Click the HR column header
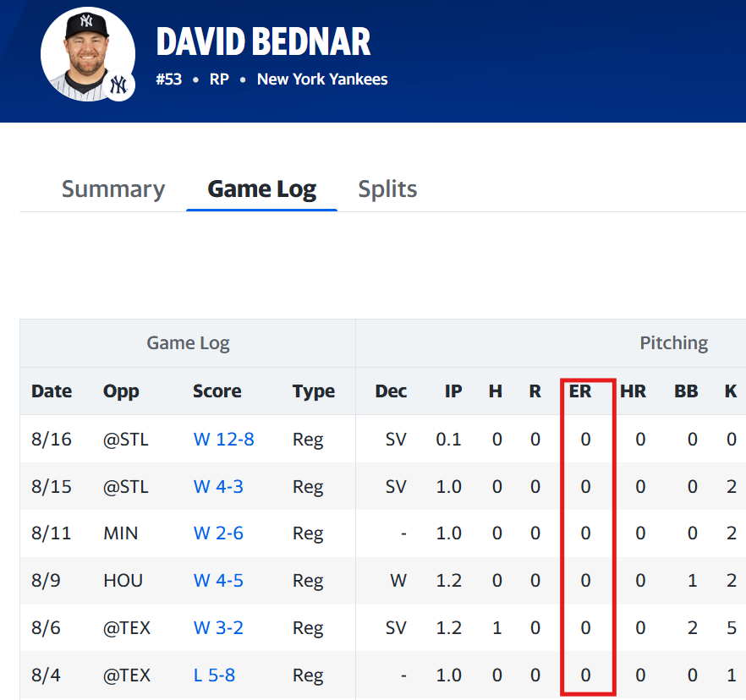Screen dimensions: 746x700 [633, 391]
